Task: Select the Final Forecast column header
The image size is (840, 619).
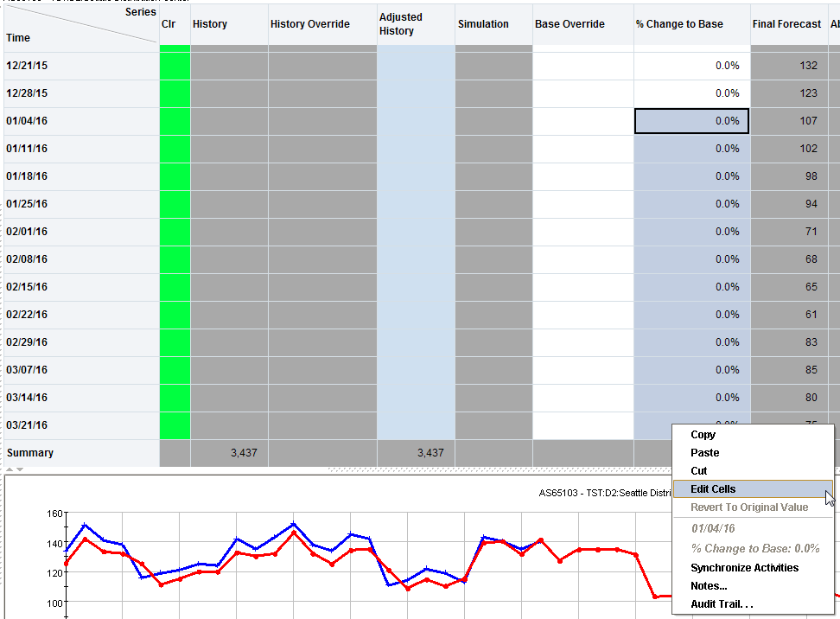Action: [x=789, y=24]
